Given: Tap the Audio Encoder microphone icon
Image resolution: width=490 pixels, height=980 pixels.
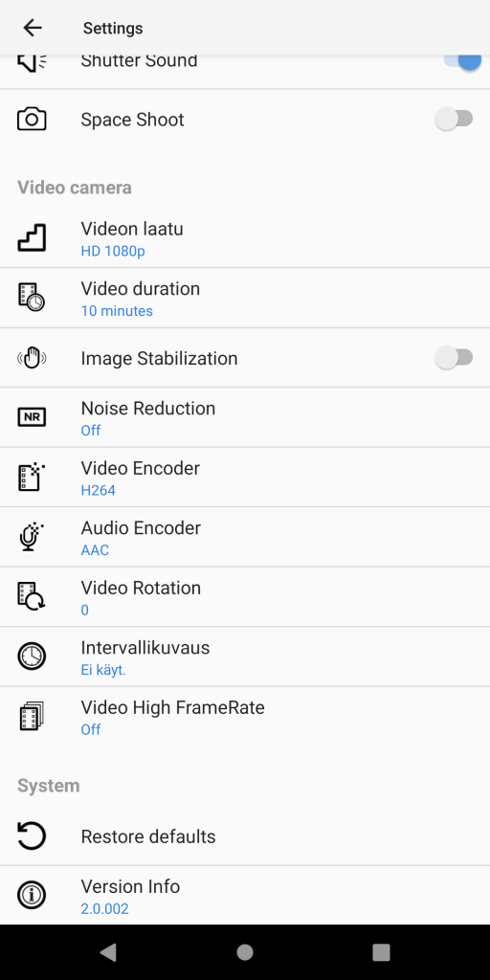Looking at the screenshot, I should point(32,537).
